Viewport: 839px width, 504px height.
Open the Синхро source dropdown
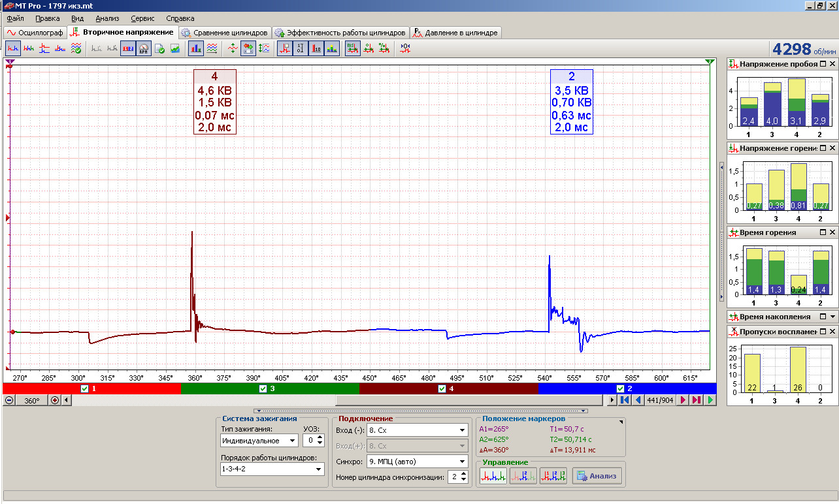point(463,462)
